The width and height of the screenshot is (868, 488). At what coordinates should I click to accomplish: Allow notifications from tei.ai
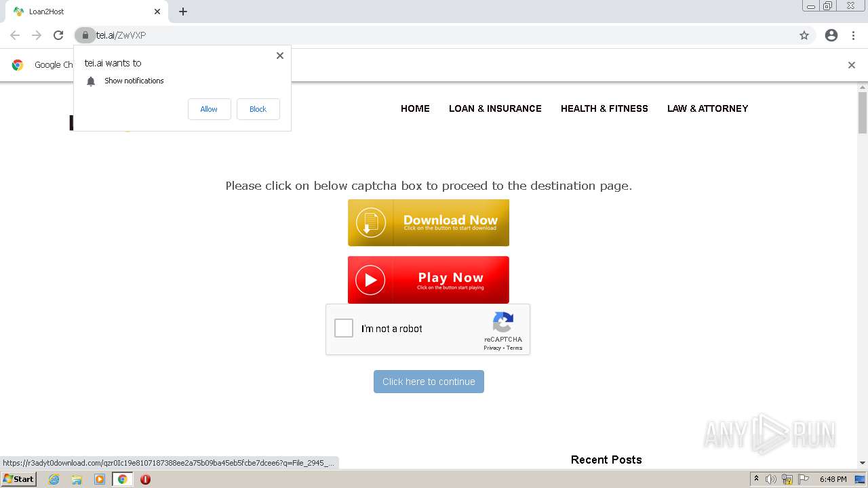pyautogui.click(x=209, y=109)
